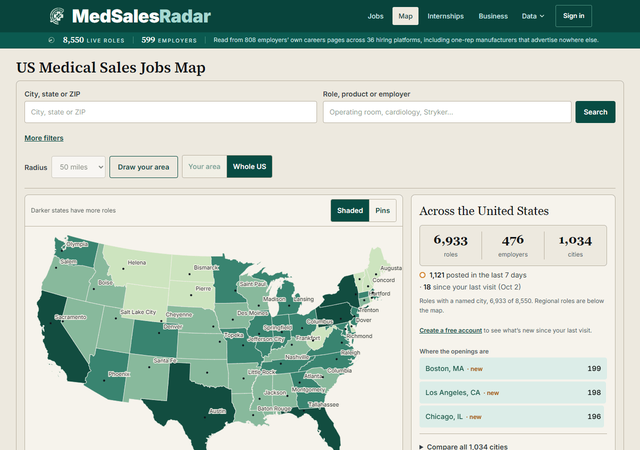Expand Compare all 1,034 cities

tap(464, 446)
